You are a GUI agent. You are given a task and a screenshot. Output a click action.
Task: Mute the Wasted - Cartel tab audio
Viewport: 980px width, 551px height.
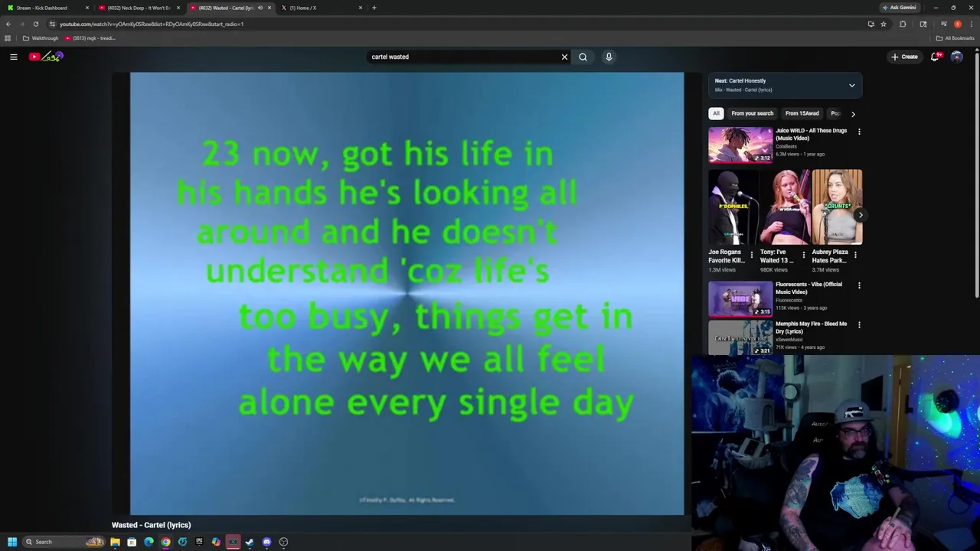[x=260, y=8]
